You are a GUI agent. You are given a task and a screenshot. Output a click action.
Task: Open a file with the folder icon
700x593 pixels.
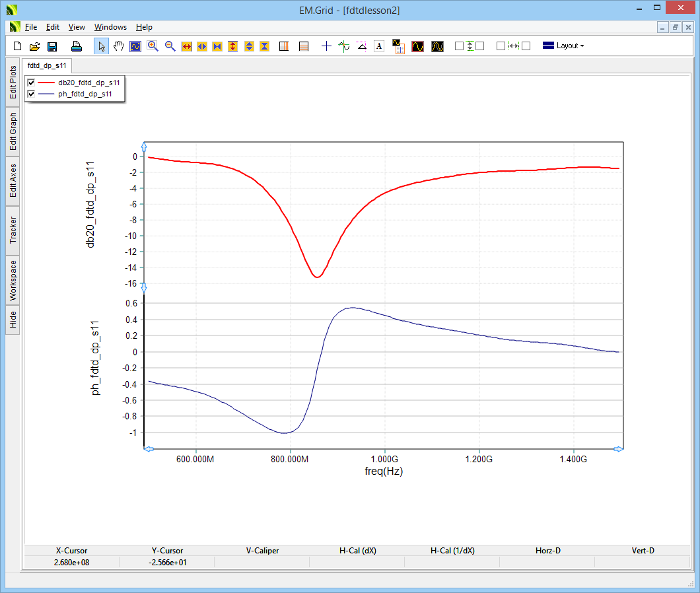click(x=35, y=46)
